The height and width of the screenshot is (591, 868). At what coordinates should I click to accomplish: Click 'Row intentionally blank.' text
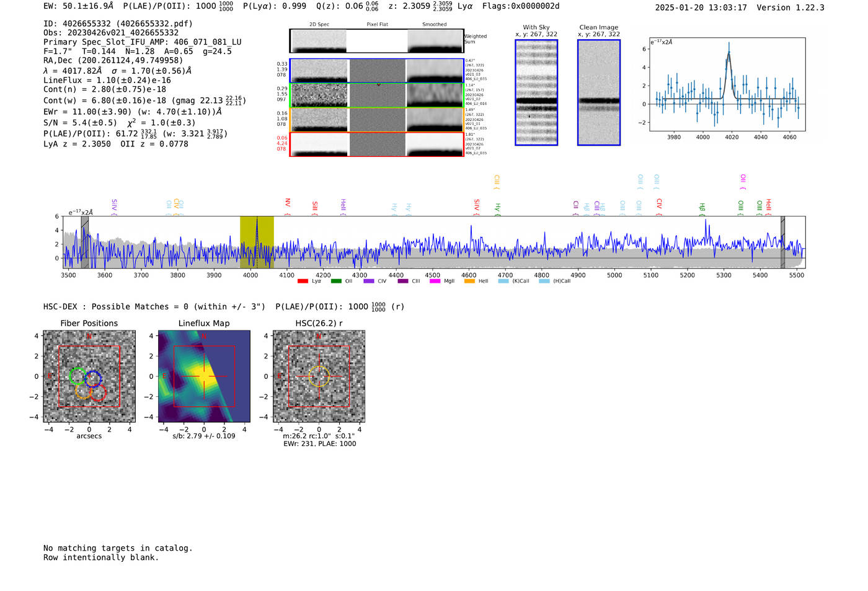[x=101, y=558]
